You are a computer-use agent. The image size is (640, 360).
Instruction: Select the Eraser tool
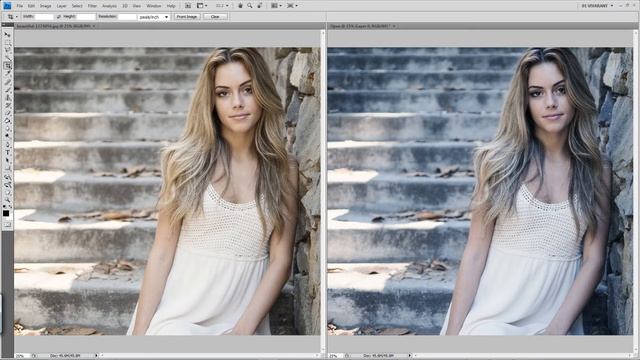(x=7, y=113)
